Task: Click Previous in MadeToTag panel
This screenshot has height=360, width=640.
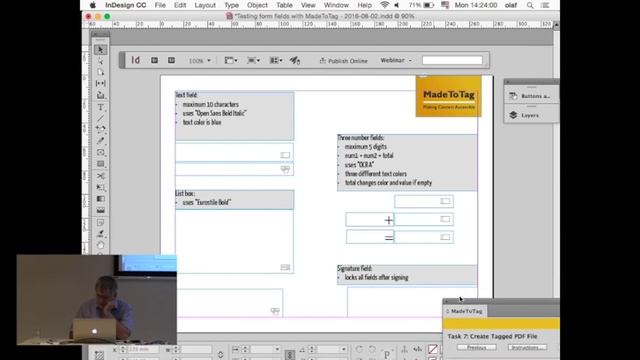Action: tap(477, 348)
